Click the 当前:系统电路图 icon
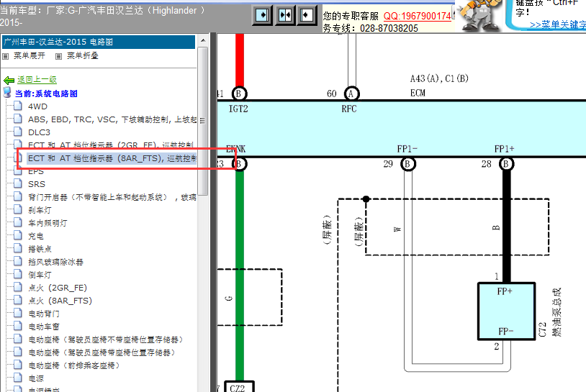The width and height of the screenshot is (586, 392). point(7,92)
